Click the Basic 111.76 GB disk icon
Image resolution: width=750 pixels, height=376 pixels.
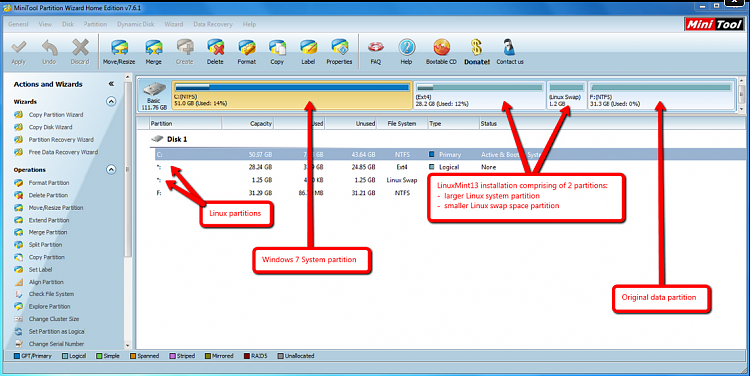[154, 89]
